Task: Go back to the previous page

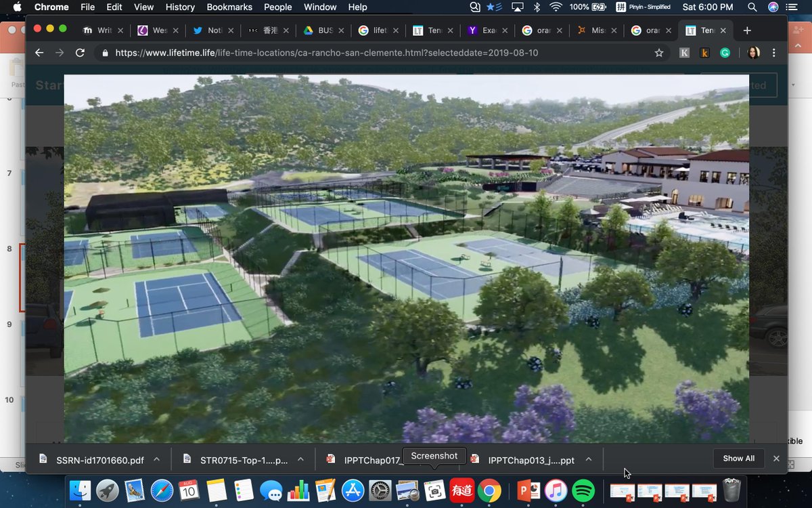Action: pyautogui.click(x=39, y=53)
